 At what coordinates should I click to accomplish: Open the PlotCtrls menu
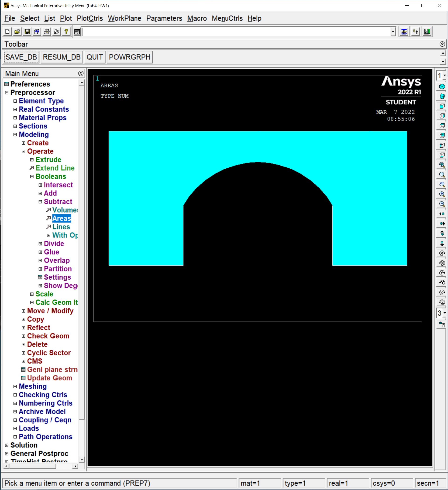pos(90,18)
